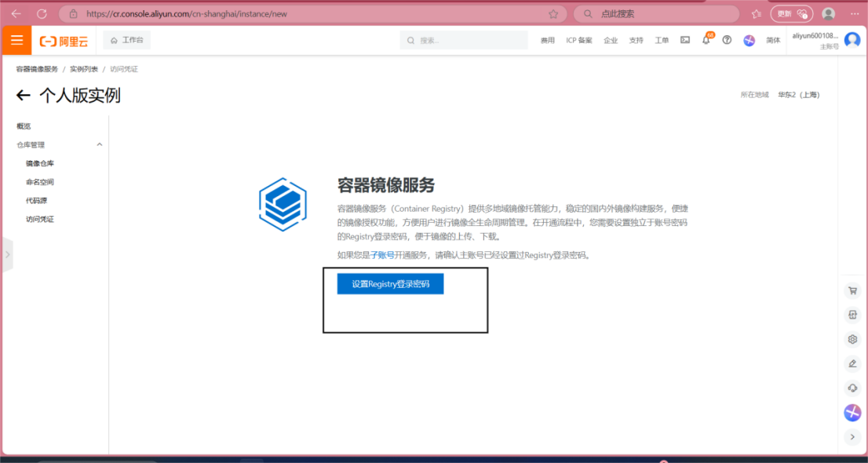Open the customer service headset icon
868x463 pixels.
[852, 388]
